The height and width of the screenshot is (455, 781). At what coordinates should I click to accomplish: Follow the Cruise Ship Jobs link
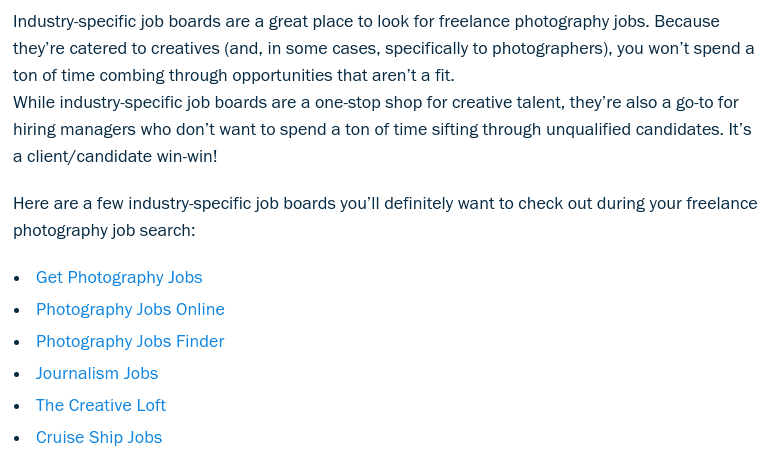point(99,437)
